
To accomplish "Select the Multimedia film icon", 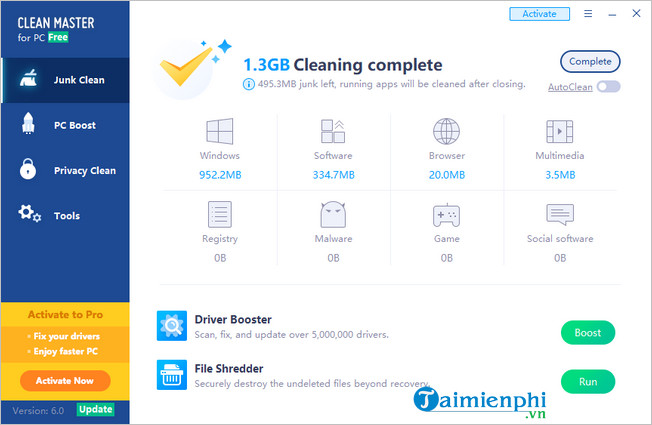I will (559, 131).
